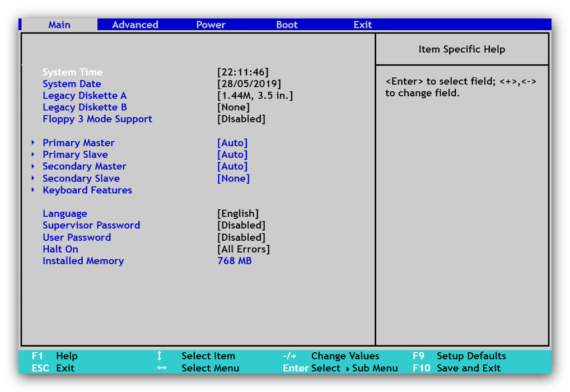Change the Language English option
This screenshot has width=570, height=392.
point(238,213)
